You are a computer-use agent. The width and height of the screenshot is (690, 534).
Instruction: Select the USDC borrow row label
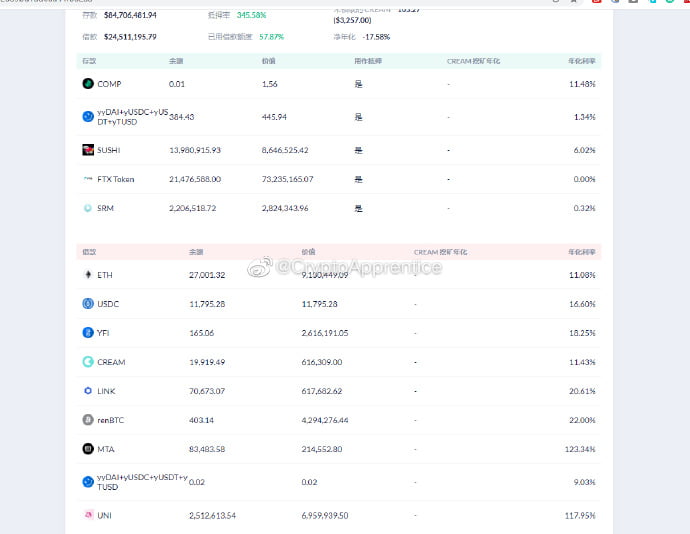108,304
